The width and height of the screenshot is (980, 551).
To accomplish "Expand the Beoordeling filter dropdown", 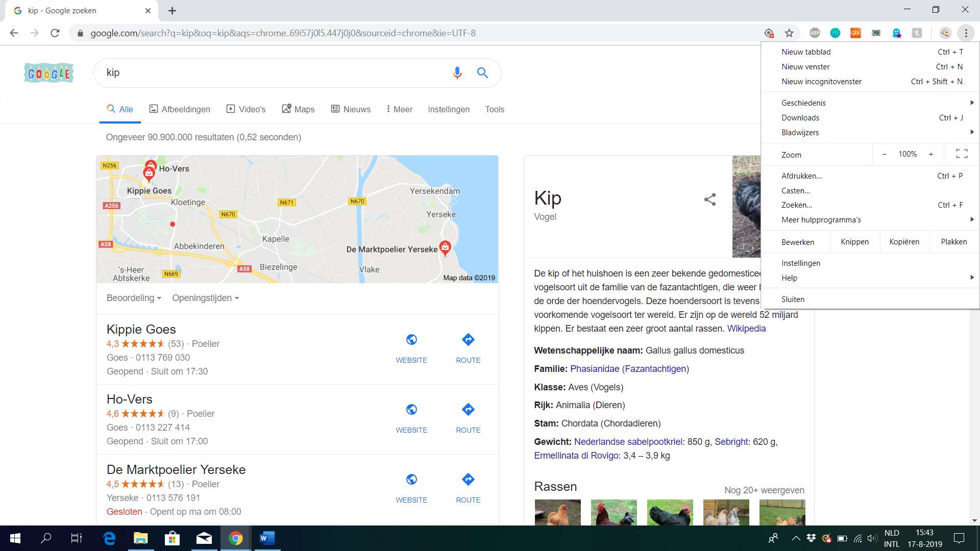I will coord(134,298).
